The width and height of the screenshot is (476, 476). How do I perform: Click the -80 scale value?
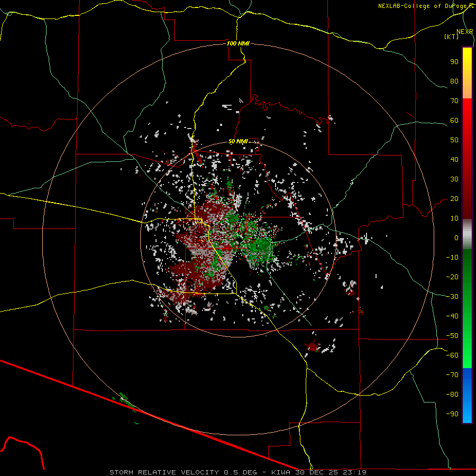pyautogui.click(x=452, y=395)
